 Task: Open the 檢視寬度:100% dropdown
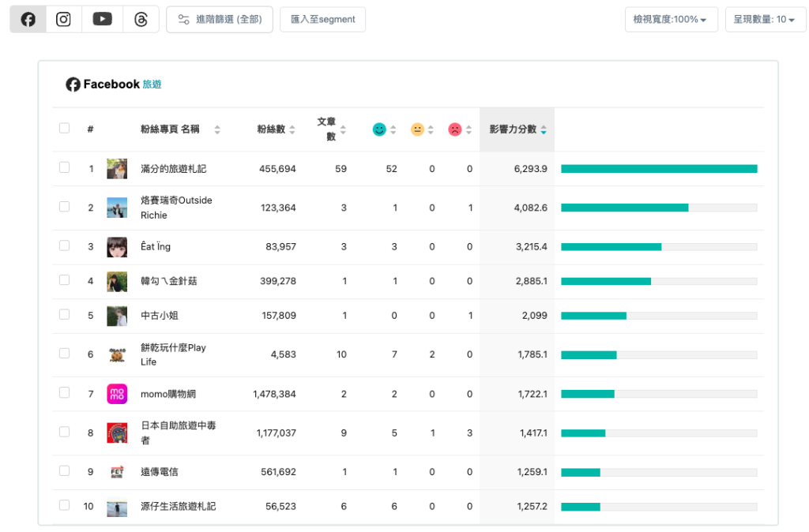click(x=672, y=20)
